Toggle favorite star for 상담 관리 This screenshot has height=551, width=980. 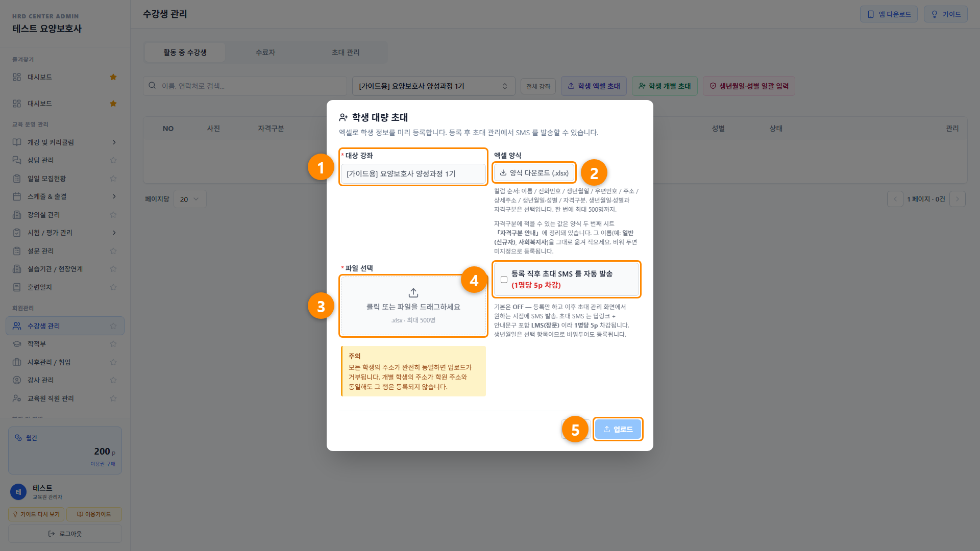[113, 160]
